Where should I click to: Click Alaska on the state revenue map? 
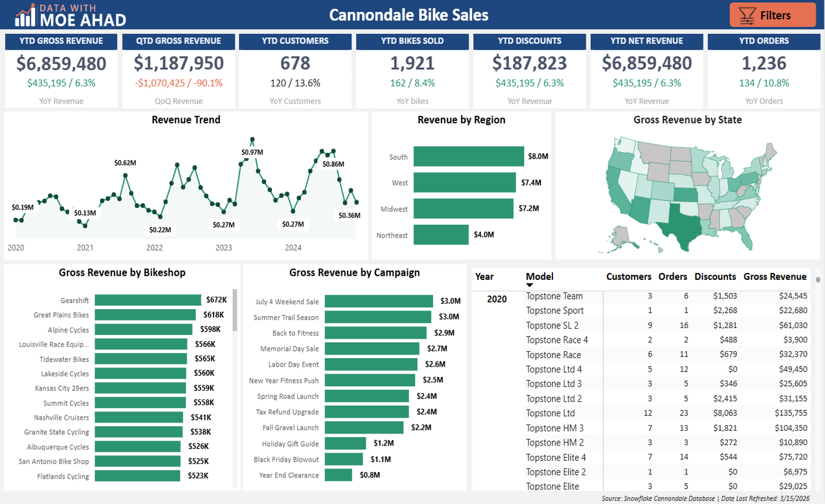pos(623,236)
